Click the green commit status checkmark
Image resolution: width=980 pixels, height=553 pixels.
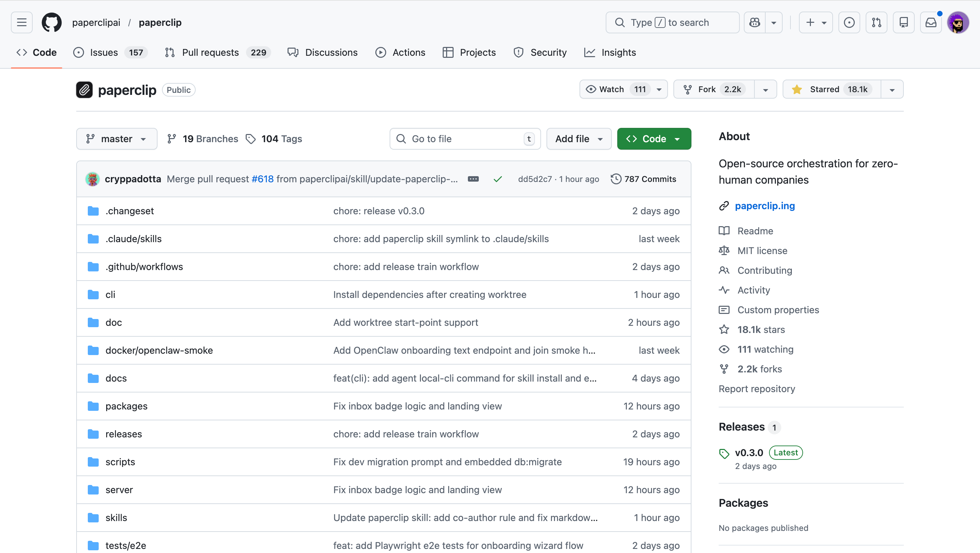497,179
